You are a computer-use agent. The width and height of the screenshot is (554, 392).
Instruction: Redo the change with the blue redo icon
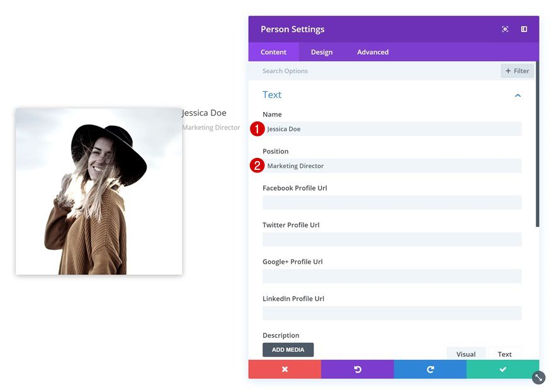coord(430,369)
